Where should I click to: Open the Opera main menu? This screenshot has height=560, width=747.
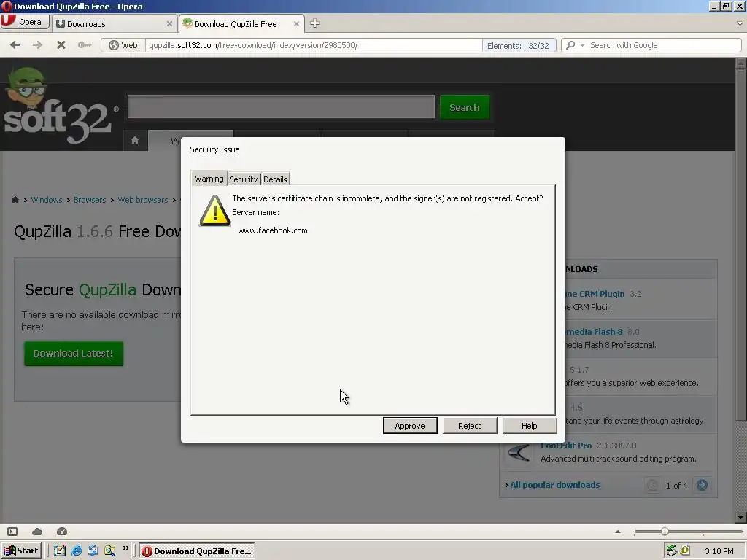(x=24, y=22)
